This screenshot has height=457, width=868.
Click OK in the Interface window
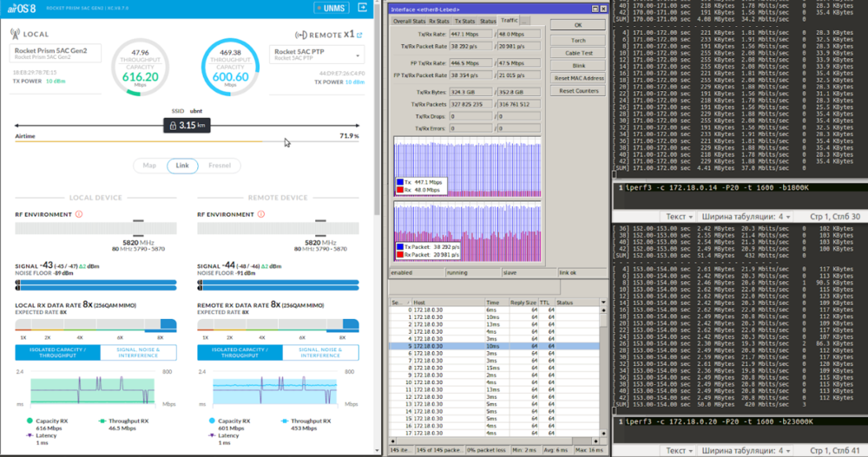click(x=578, y=25)
